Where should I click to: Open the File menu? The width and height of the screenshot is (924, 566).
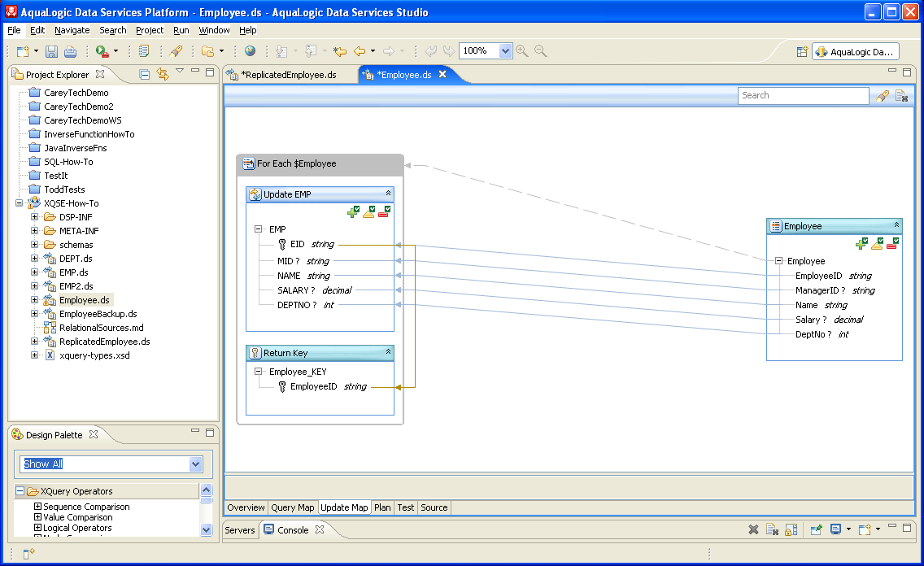click(x=14, y=30)
